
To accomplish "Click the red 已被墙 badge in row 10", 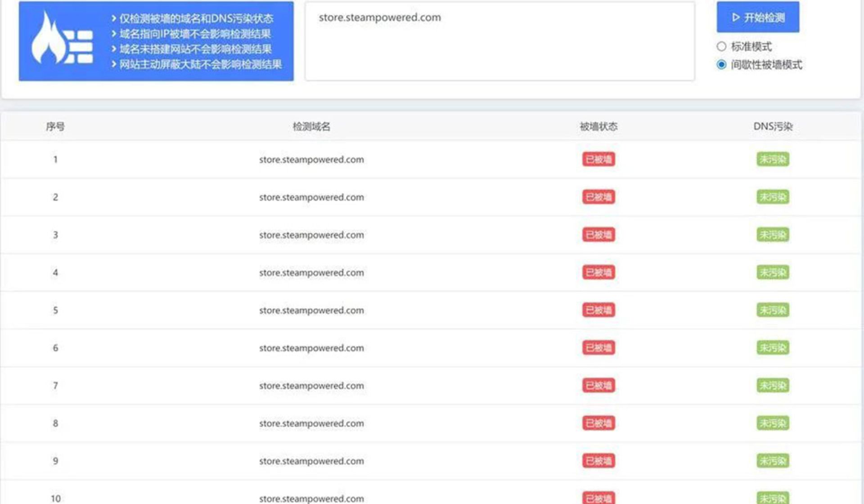I will [x=598, y=498].
